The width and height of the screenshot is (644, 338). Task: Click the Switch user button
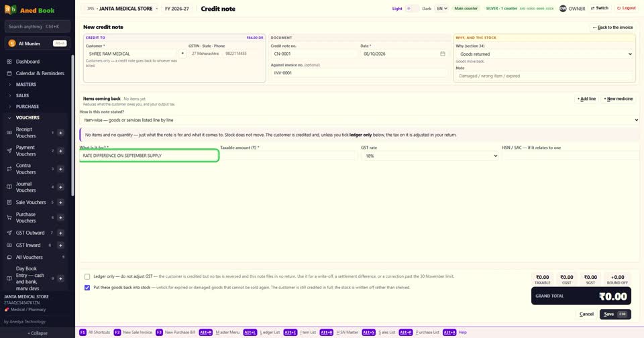600,8
